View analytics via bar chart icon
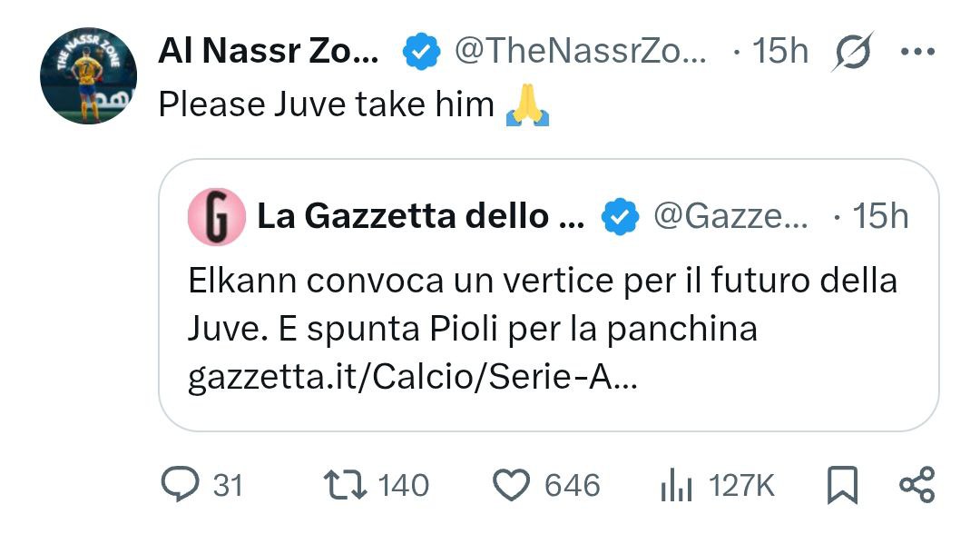This screenshot has height=534, width=980. click(x=672, y=485)
